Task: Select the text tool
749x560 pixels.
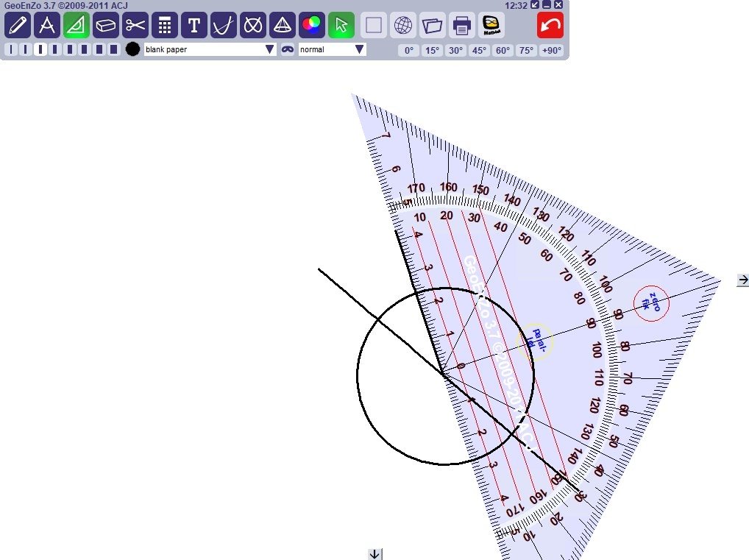Action: (x=194, y=25)
